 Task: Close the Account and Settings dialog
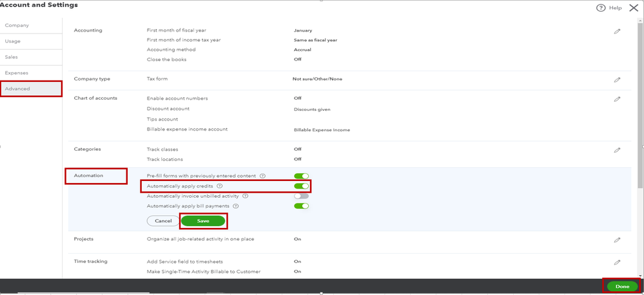(x=633, y=8)
